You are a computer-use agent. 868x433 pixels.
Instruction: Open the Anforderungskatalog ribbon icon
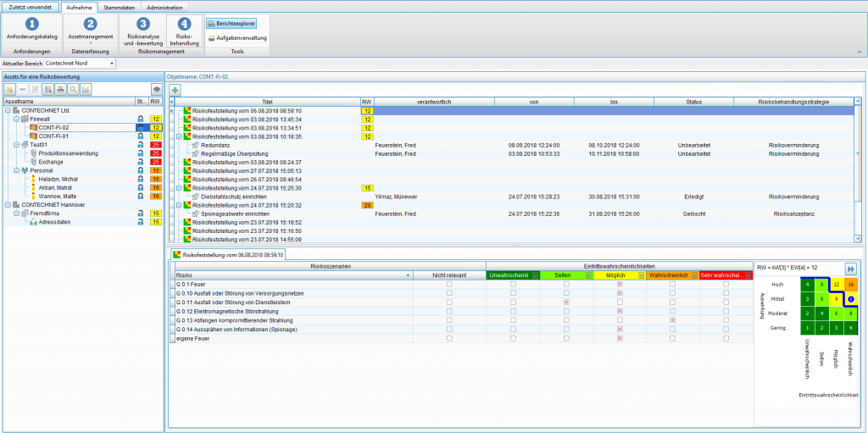32,29
